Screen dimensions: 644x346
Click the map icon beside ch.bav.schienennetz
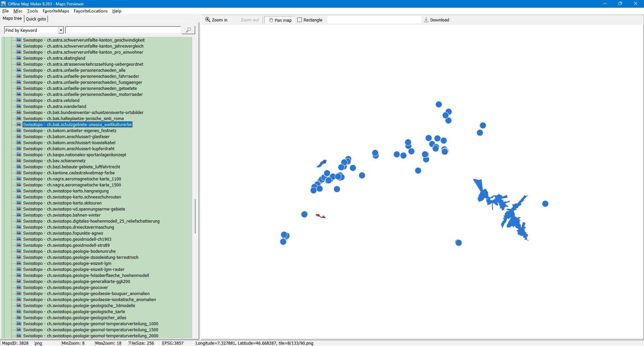(x=19, y=161)
